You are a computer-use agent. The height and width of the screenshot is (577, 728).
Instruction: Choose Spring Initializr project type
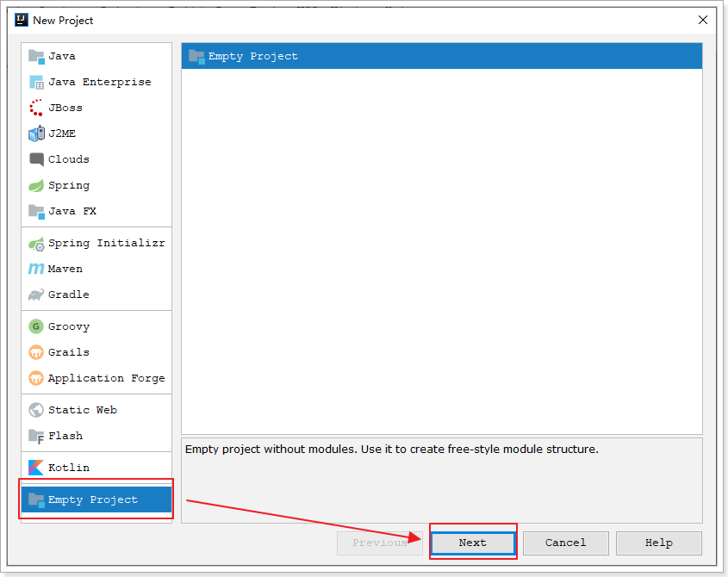[x=106, y=243]
